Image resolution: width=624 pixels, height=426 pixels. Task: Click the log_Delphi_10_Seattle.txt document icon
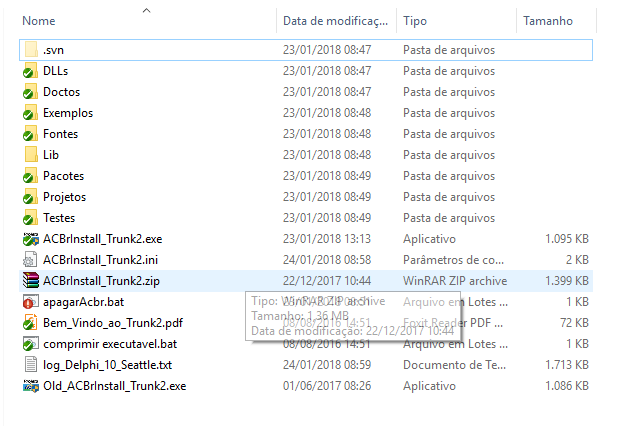pyautogui.click(x=31, y=365)
